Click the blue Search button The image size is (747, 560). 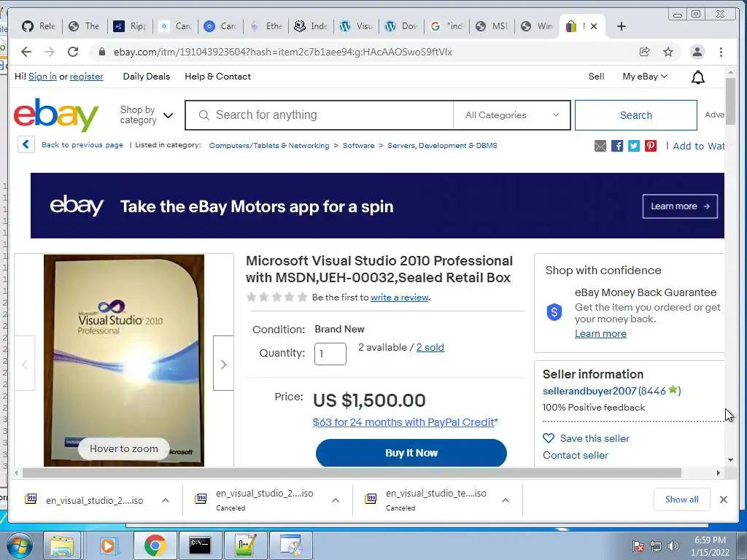pos(636,114)
